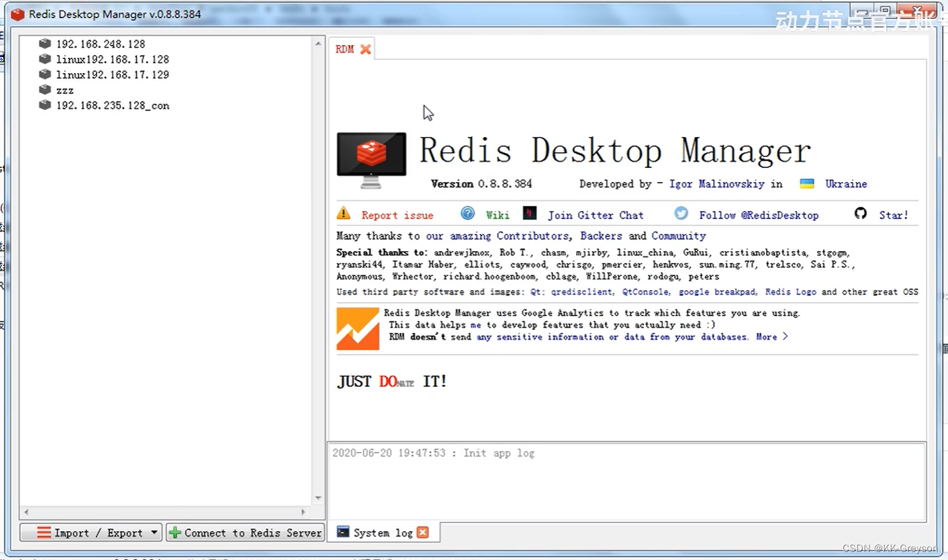Select the 192.168.235.128_con connection
Viewport: 948px width, 560px height.
point(113,105)
